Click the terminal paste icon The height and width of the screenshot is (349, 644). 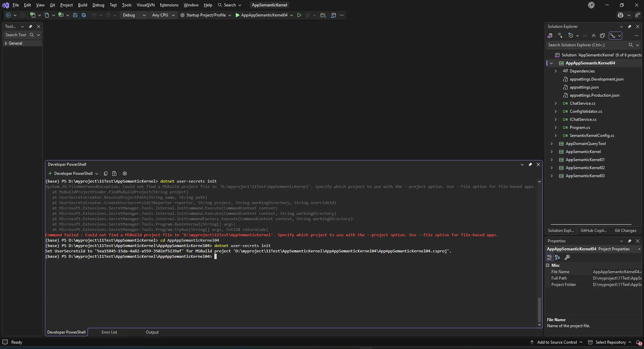[x=114, y=173]
